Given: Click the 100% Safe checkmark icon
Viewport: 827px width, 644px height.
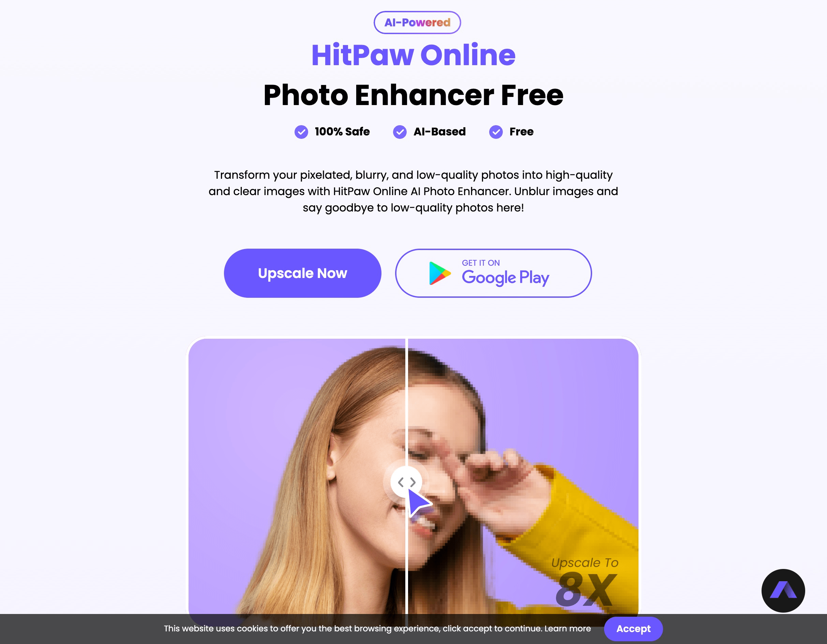Looking at the screenshot, I should [x=301, y=131].
